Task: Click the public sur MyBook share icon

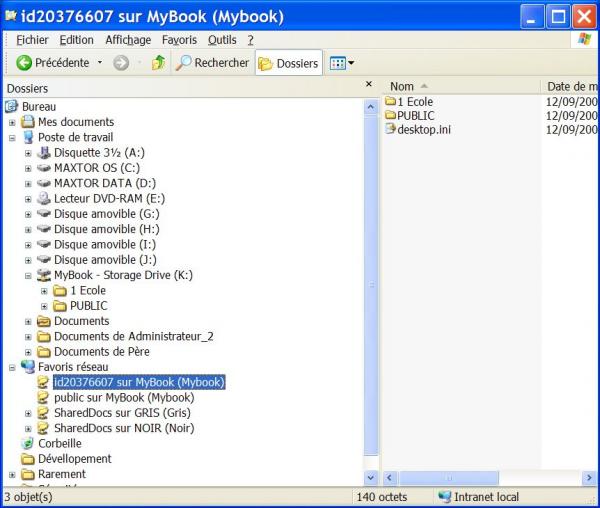Action: coord(43,397)
